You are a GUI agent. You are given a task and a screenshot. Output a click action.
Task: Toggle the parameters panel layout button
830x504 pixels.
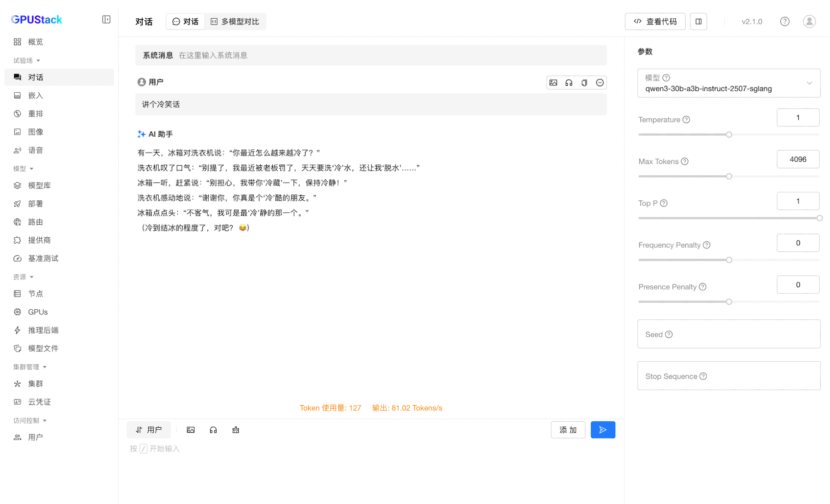pos(698,21)
